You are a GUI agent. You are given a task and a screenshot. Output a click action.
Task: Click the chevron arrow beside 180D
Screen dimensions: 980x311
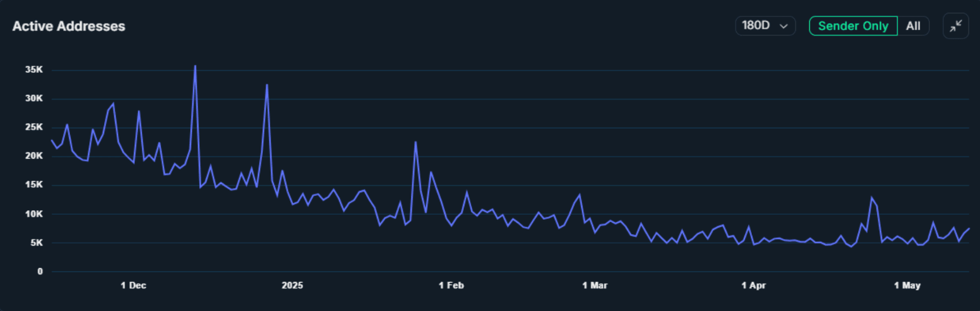click(x=784, y=26)
